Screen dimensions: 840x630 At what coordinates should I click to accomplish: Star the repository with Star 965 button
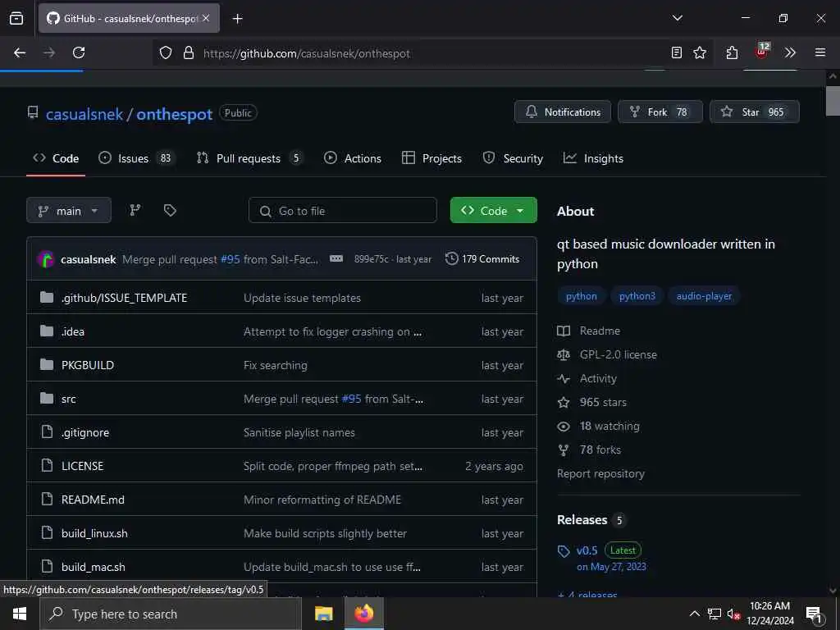(x=755, y=112)
